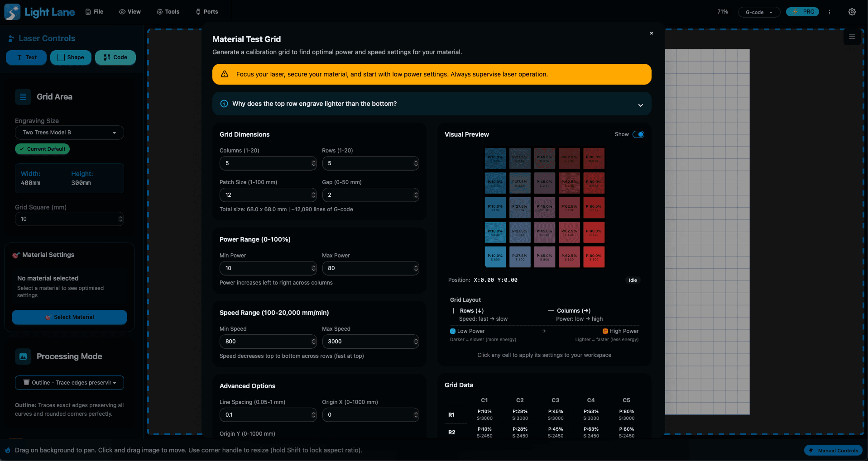
Task: Expand the top row engrave explanation
Action: (640, 105)
